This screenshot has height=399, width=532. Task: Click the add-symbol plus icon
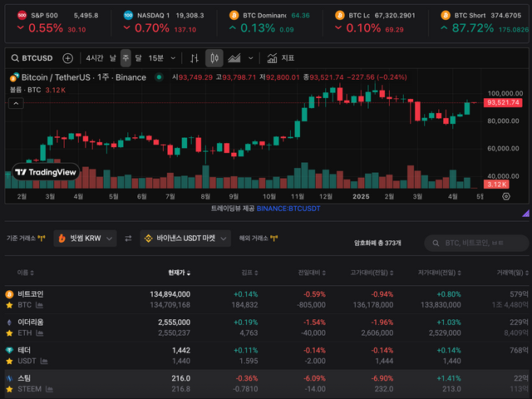(x=68, y=58)
